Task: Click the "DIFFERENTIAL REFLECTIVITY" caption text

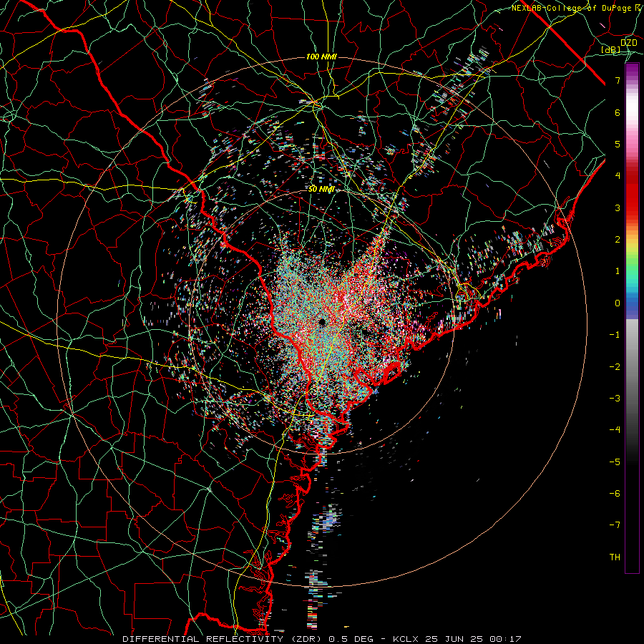Action: [203, 639]
